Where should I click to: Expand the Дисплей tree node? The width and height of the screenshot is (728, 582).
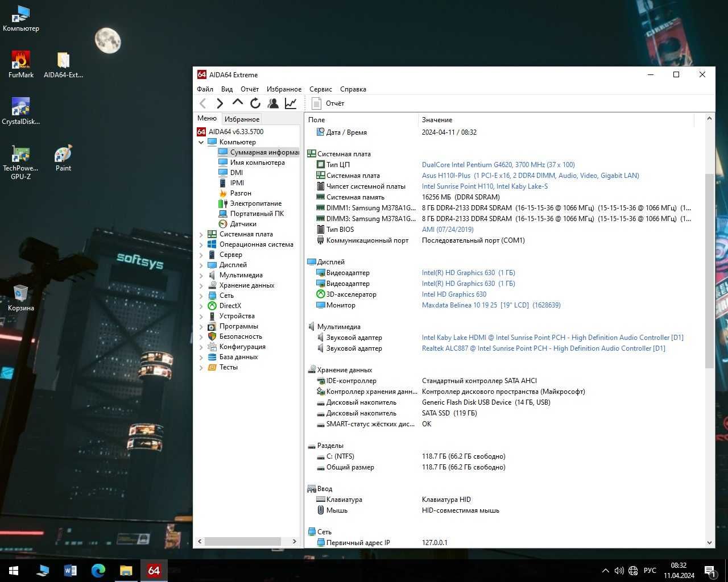click(x=201, y=265)
